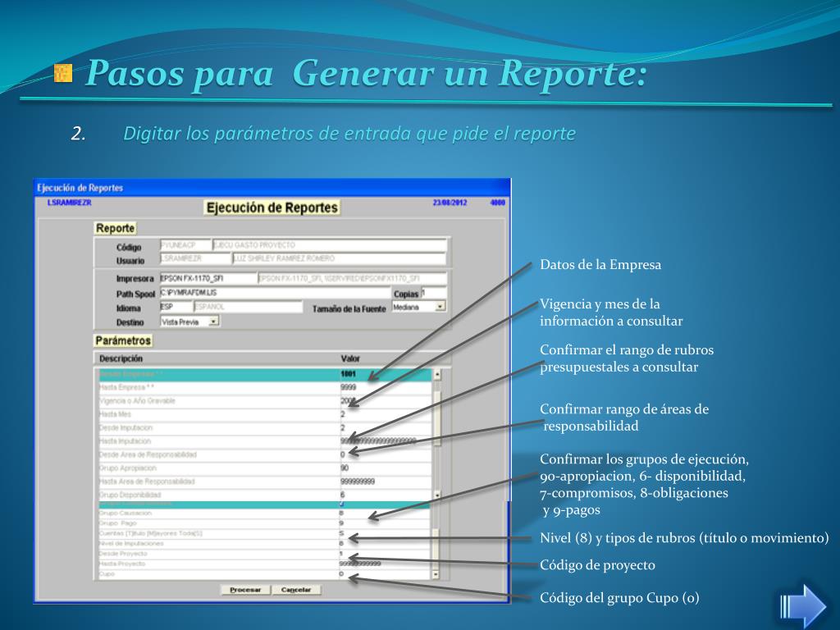This screenshot has height=630, width=840.
Task: Click the Path Spool input field
Action: [x=276, y=293]
